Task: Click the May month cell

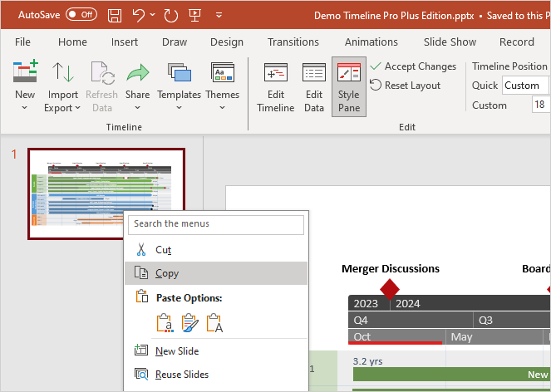Action: (494, 336)
